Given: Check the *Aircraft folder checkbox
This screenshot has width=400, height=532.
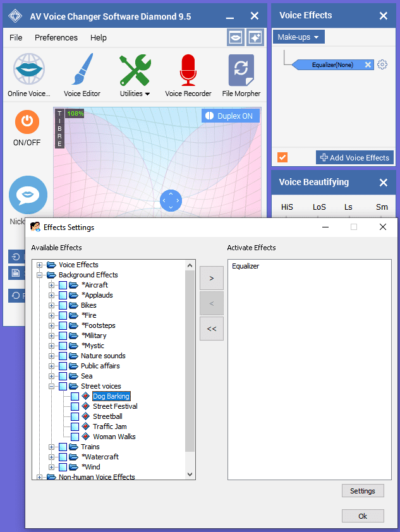Looking at the screenshot, I should [63, 285].
